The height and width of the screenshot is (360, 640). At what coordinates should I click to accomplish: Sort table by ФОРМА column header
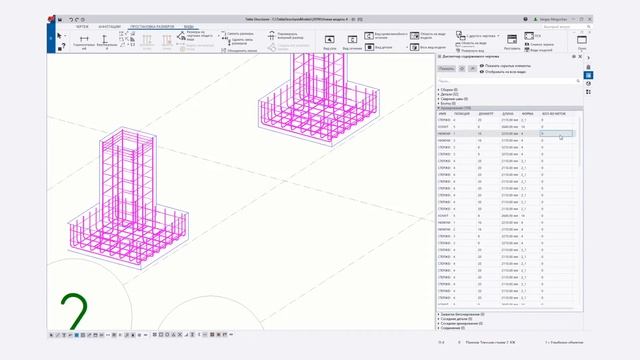[527, 113]
